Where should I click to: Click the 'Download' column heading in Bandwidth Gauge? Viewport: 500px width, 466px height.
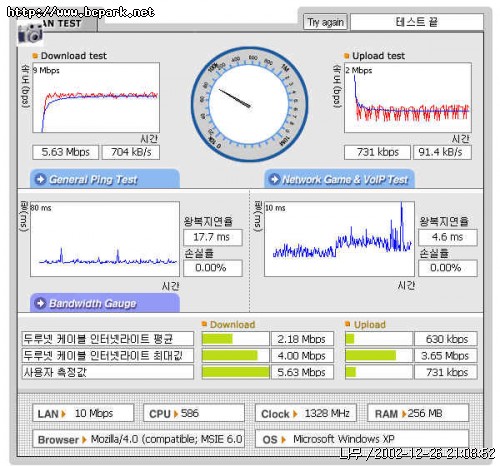coord(232,324)
